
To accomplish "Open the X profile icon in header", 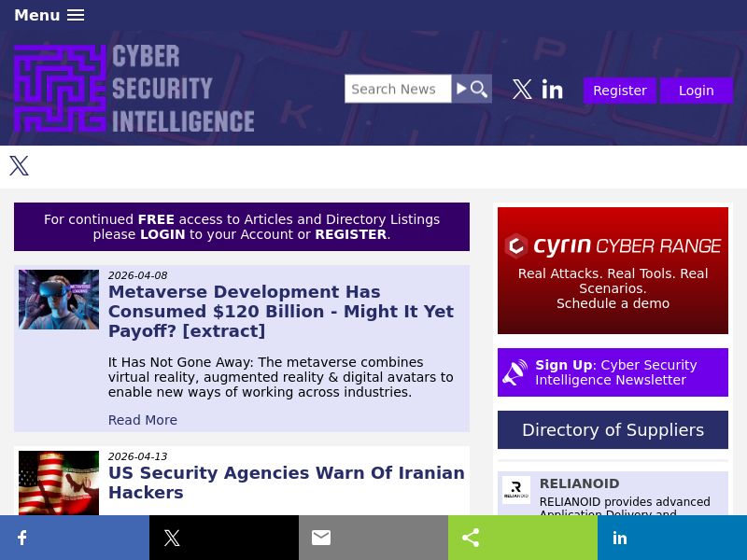I will click(x=522, y=90).
